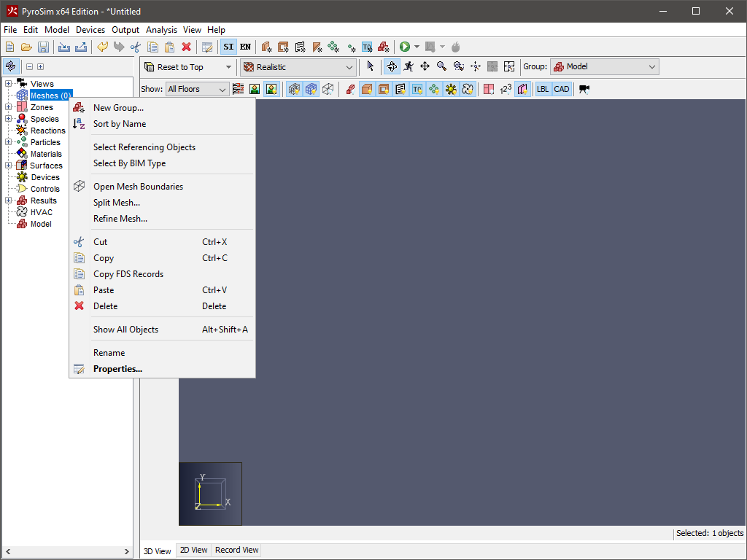Toggle show mesh grid
The height and width of the screenshot is (560, 747).
coord(311,89)
